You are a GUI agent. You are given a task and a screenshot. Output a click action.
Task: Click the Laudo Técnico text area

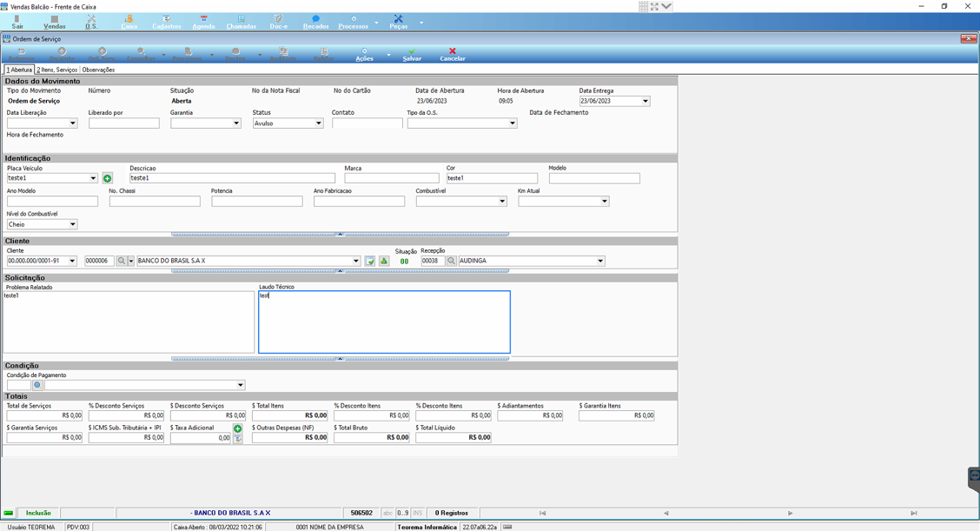[x=384, y=322]
